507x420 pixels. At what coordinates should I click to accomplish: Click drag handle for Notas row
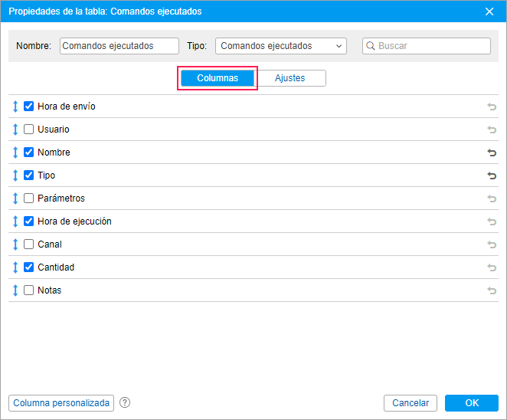(15, 290)
